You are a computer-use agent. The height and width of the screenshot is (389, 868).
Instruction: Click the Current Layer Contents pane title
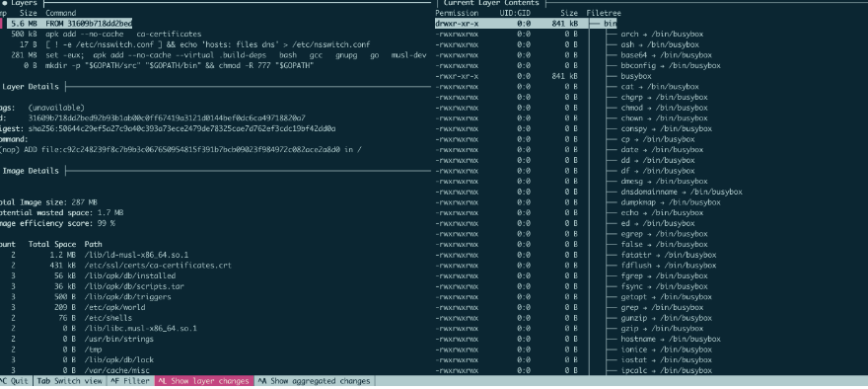[491, 3]
